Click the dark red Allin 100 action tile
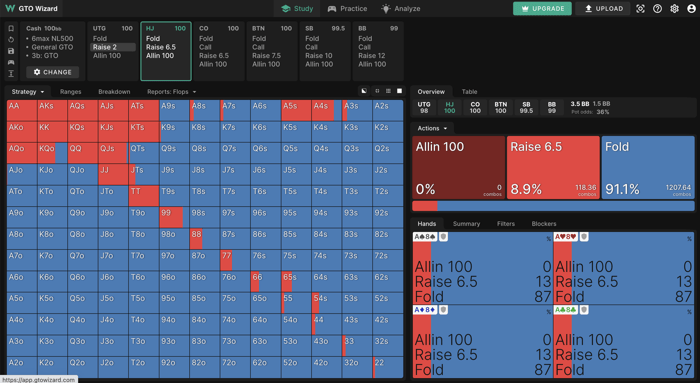The width and height of the screenshot is (700, 383). (458, 167)
